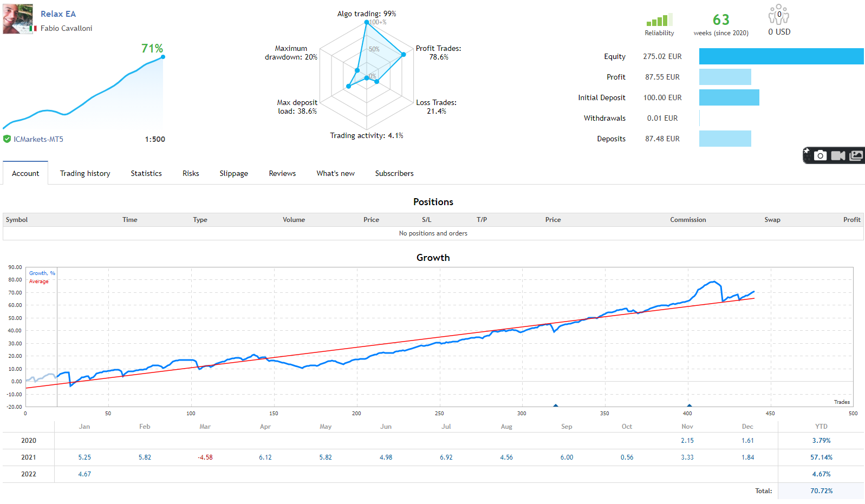Click the 71% growth figure above the small chart
Viewport: 865px width, 504px height.
152,49
